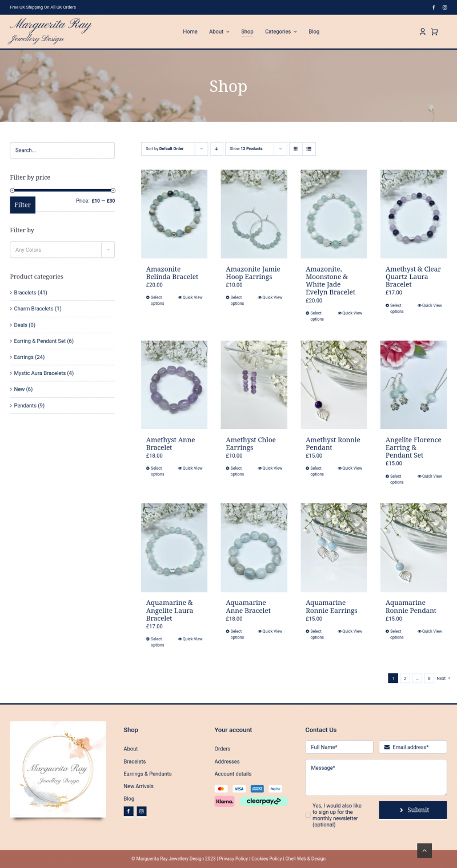Switch to grid view layout

tap(295, 149)
